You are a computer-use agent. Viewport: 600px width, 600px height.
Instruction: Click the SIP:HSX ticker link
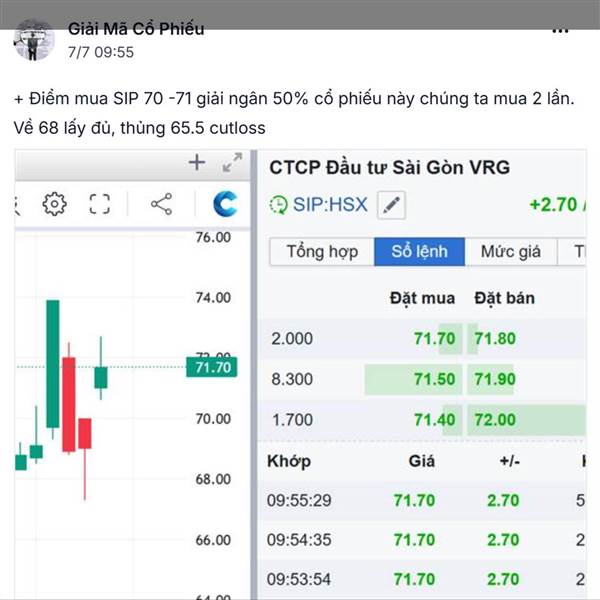(x=330, y=204)
